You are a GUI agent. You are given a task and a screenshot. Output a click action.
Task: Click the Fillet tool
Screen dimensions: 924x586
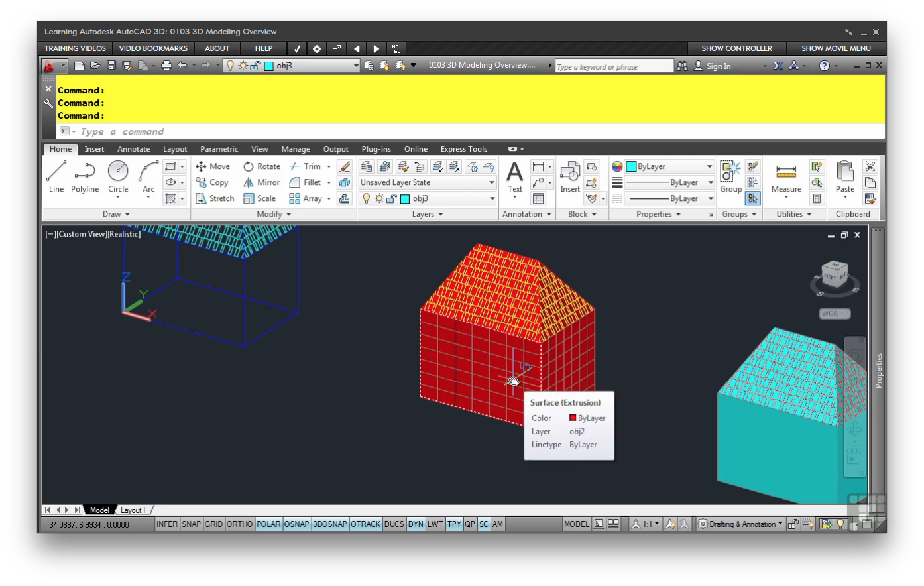pos(305,182)
